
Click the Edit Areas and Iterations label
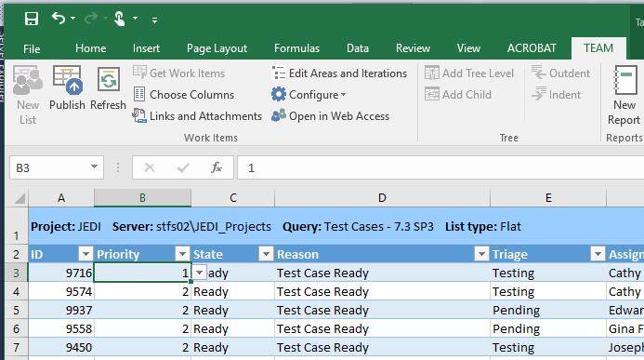[x=348, y=73]
